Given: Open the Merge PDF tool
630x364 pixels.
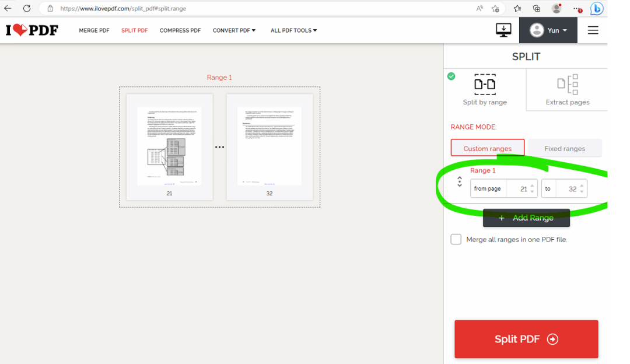Looking at the screenshot, I should point(94,30).
